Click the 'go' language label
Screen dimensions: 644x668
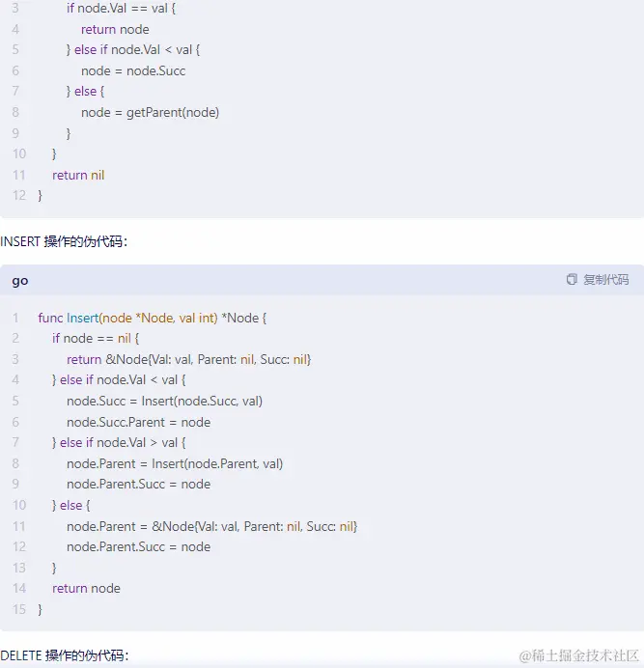point(20,281)
